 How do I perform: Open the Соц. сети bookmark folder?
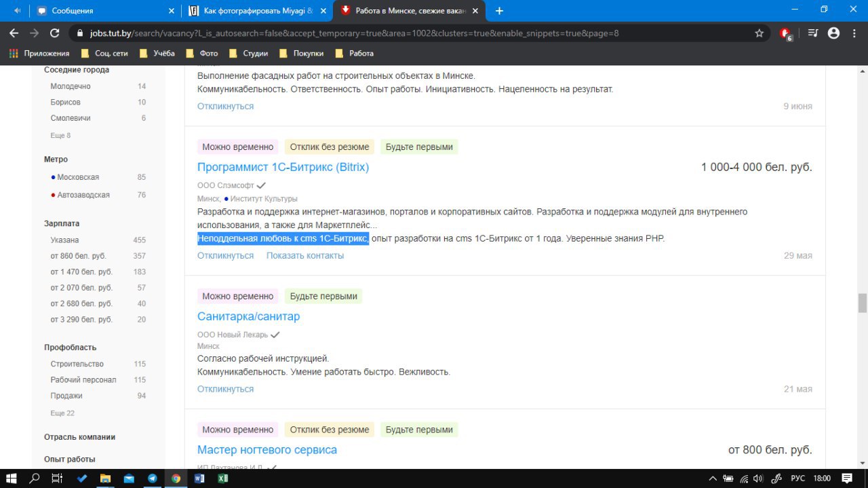tap(104, 53)
